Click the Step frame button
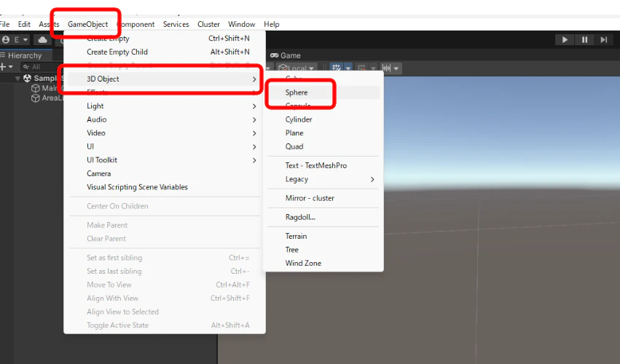Screen dimensions: 620x364 pyautogui.click(x=604, y=39)
